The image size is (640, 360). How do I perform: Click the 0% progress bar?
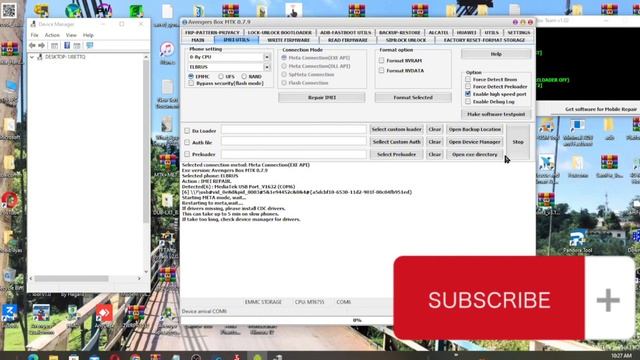click(357, 320)
